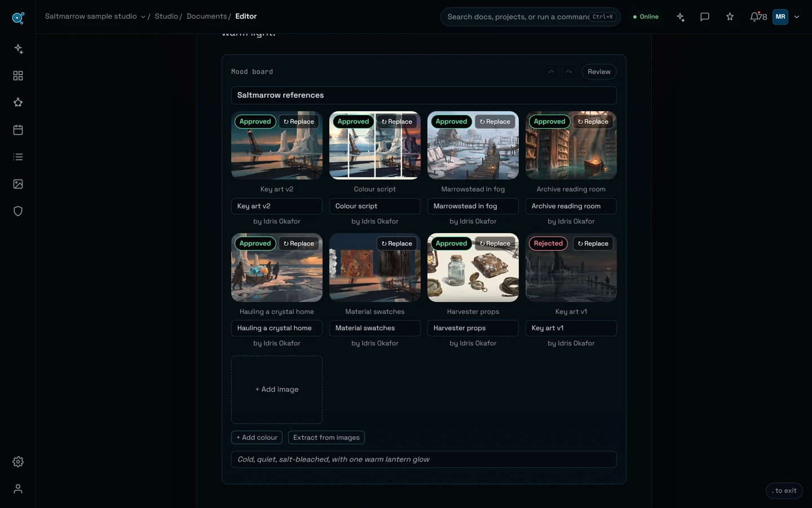
Task: Go to Documents in the breadcrumb
Action: point(206,16)
